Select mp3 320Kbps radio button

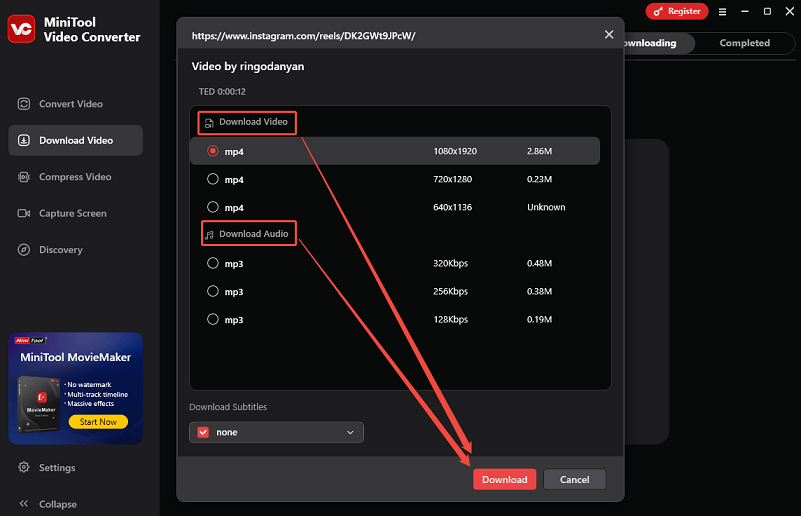click(213, 263)
